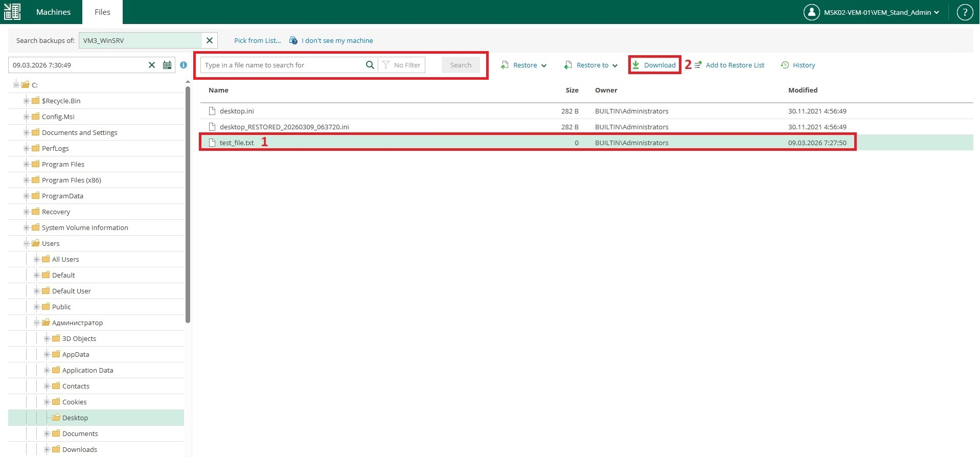Select the test_file.txt file
The height and width of the screenshot is (457, 980).
pyautogui.click(x=586, y=143)
